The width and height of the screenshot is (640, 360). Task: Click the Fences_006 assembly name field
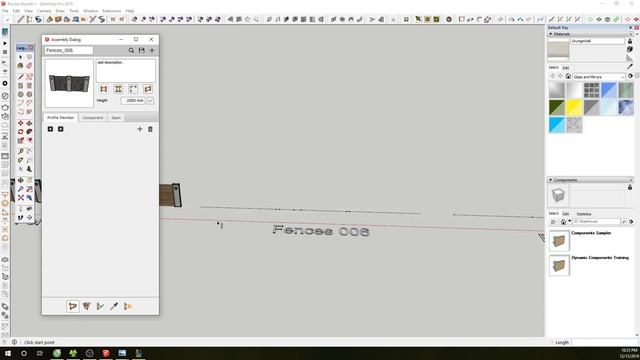click(69, 50)
